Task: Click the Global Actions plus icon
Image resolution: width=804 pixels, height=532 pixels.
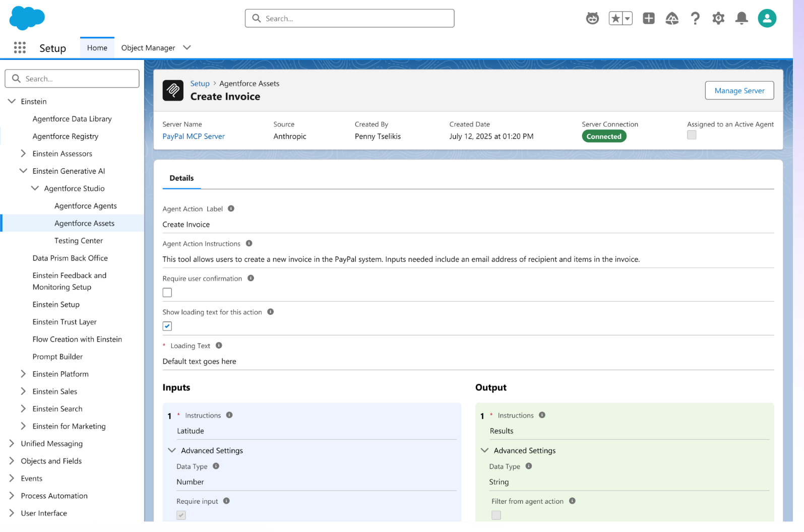Action: (649, 19)
